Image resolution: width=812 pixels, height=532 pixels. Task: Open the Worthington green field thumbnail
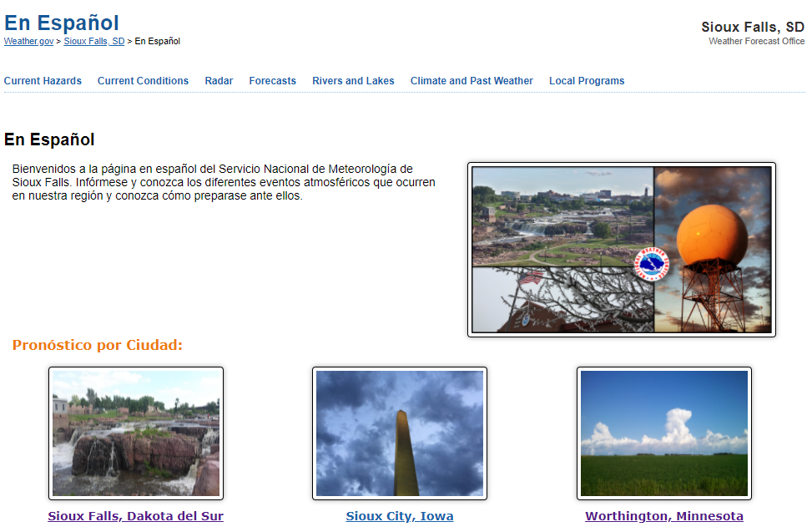tap(664, 433)
